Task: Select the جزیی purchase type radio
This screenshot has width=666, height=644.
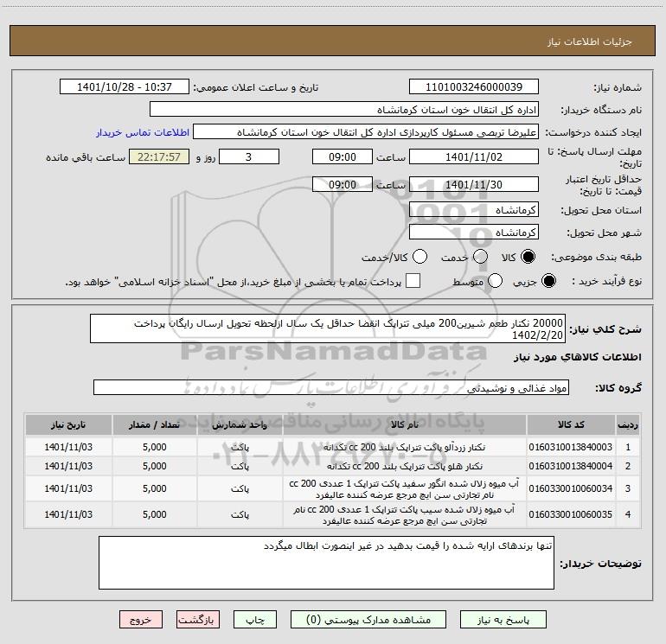Action: pyautogui.click(x=548, y=281)
